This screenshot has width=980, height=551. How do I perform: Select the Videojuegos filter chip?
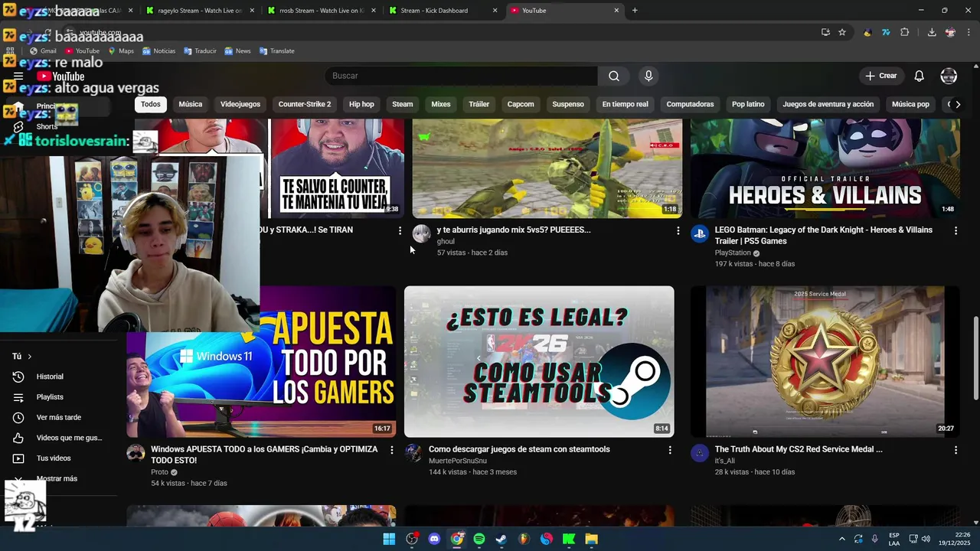click(240, 104)
